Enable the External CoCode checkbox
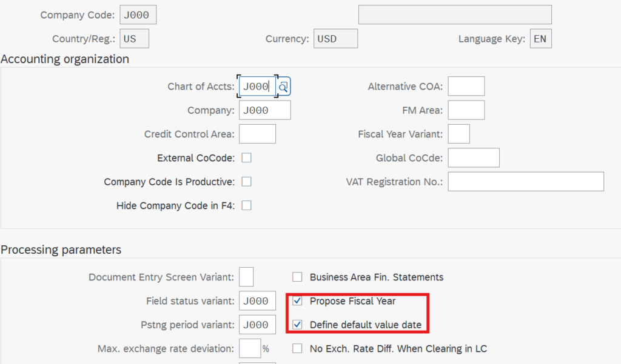The height and width of the screenshot is (364, 621). pos(247,158)
